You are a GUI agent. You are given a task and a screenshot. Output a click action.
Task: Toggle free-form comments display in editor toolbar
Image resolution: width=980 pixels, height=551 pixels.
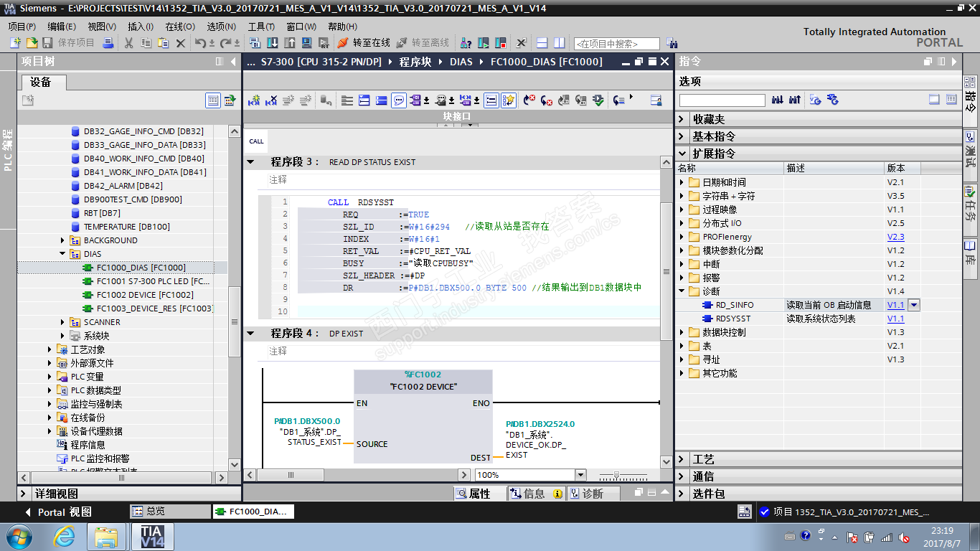point(399,100)
